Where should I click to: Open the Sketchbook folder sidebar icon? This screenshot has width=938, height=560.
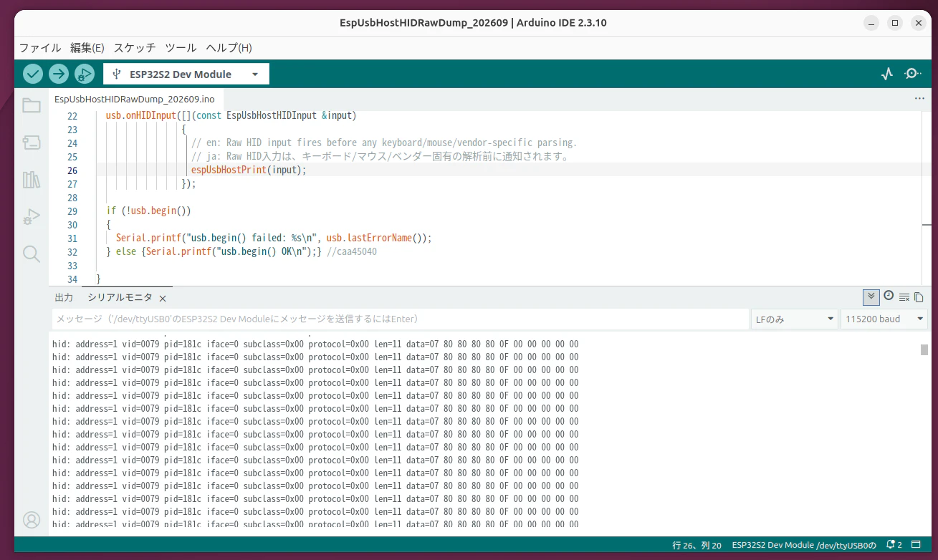pos(32,106)
